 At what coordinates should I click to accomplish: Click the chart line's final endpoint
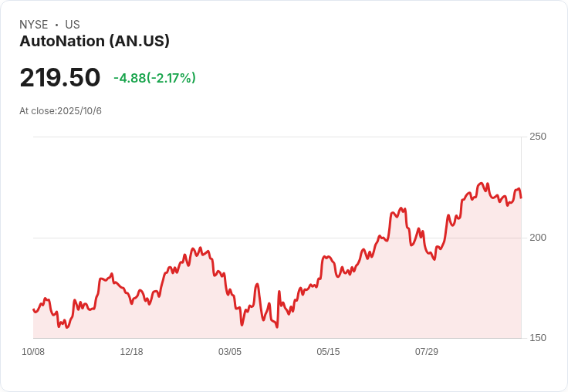click(x=521, y=198)
